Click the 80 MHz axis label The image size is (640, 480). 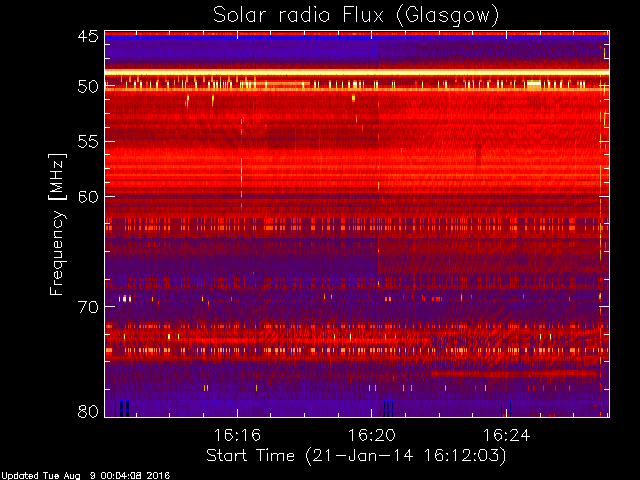88,411
